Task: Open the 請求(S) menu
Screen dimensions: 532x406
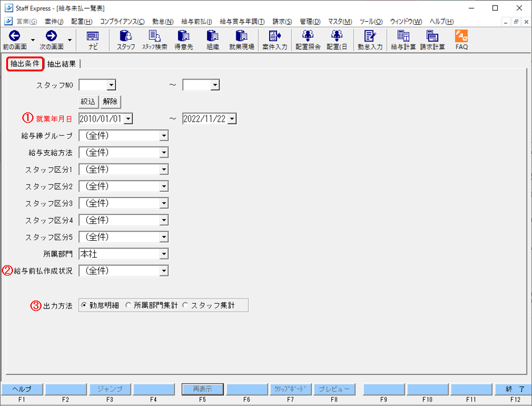Action: pos(282,21)
